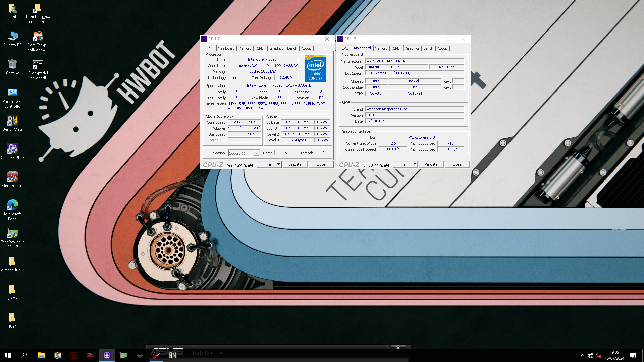Switch to Bench tab in left CPU-Z window
Viewport: 644px width, 362px height.
coord(292,48)
